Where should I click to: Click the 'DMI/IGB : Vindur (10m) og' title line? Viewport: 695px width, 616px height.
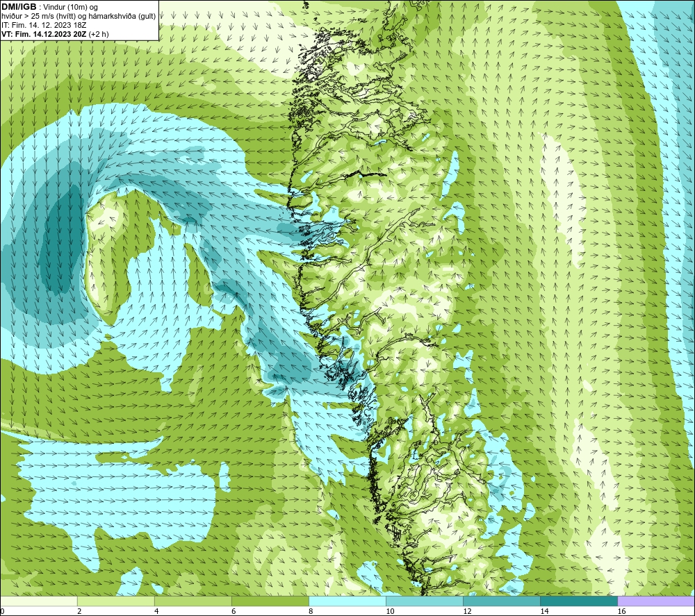(50, 7)
